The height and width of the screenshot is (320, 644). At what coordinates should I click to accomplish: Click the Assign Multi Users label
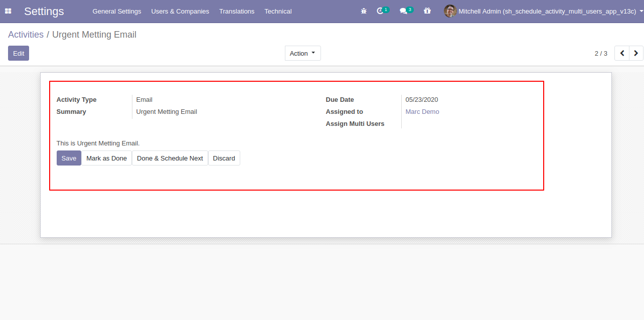pos(355,124)
